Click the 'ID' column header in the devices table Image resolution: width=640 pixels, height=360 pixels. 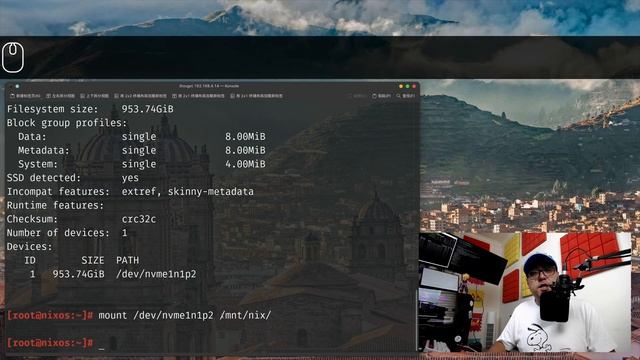(30, 260)
